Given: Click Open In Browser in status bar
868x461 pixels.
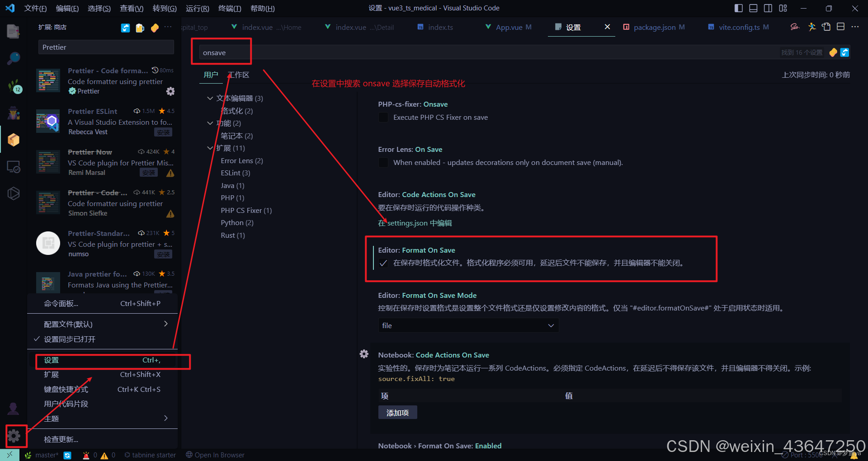Looking at the screenshot, I should coord(215,455).
